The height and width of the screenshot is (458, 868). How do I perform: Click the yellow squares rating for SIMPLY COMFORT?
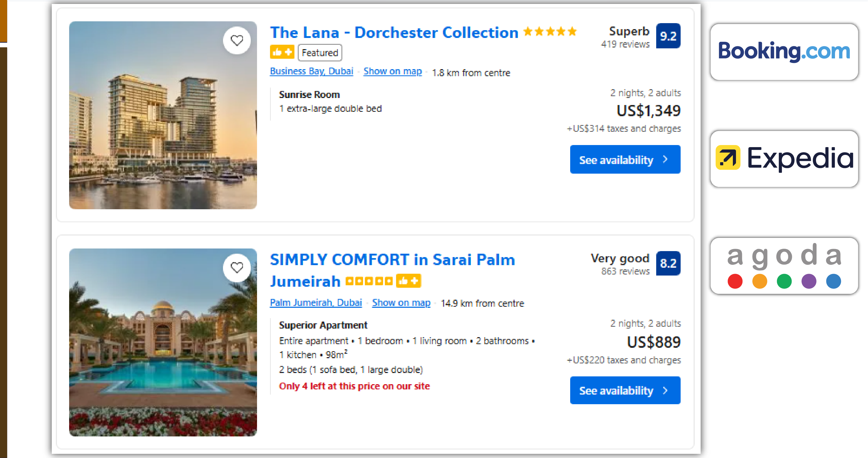pos(369,281)
